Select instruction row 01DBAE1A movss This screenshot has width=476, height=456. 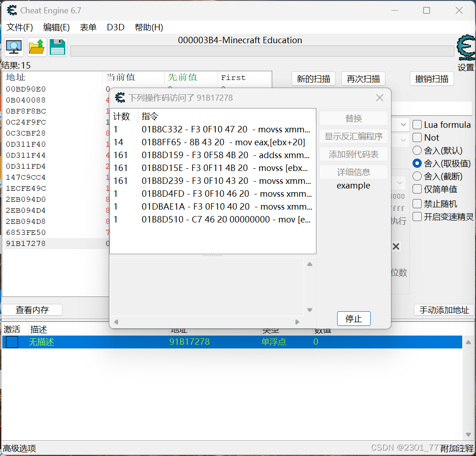click(x=212, y=206)
